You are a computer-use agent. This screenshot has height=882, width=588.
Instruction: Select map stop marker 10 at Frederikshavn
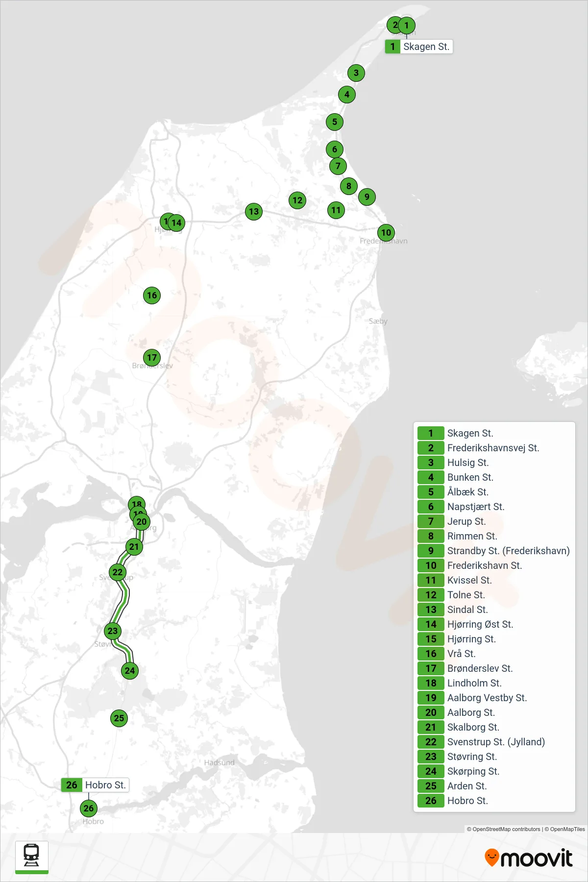pos(386,233)
